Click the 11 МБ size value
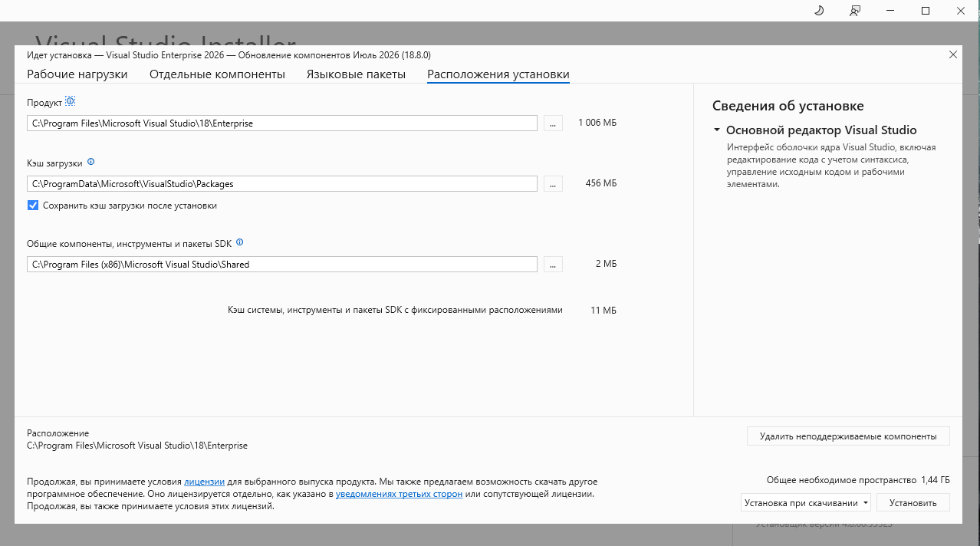Screen dimensions: 980x546 (603, 310)
